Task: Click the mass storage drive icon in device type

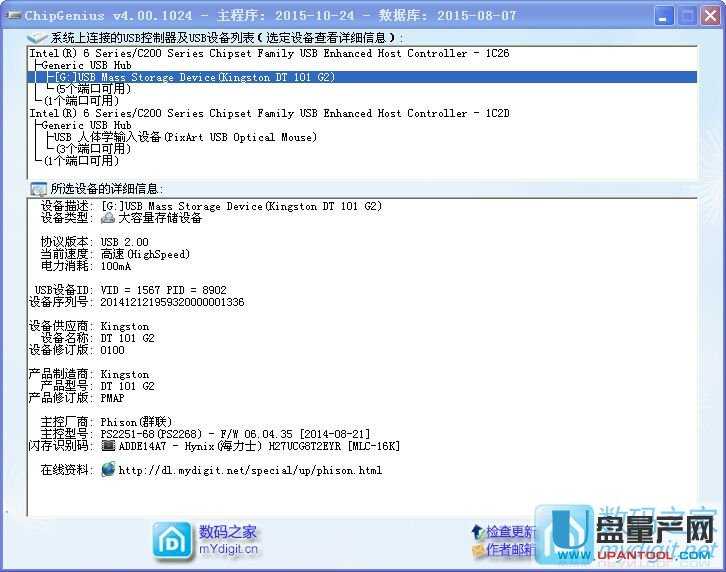Action: coord(108,218)
